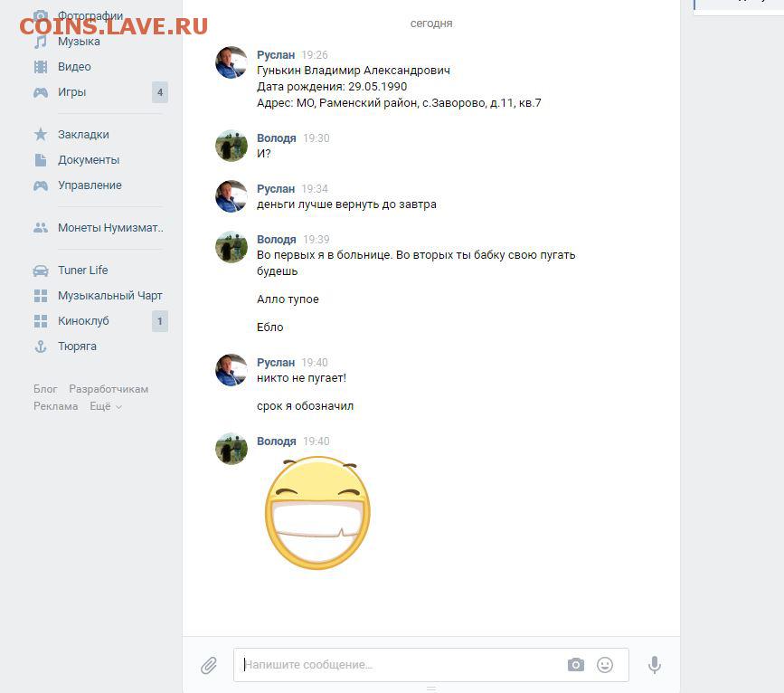Viewport: 784px width, 693px height.
Task: Open Видео section in sidebar
Action: pos(74,67)
